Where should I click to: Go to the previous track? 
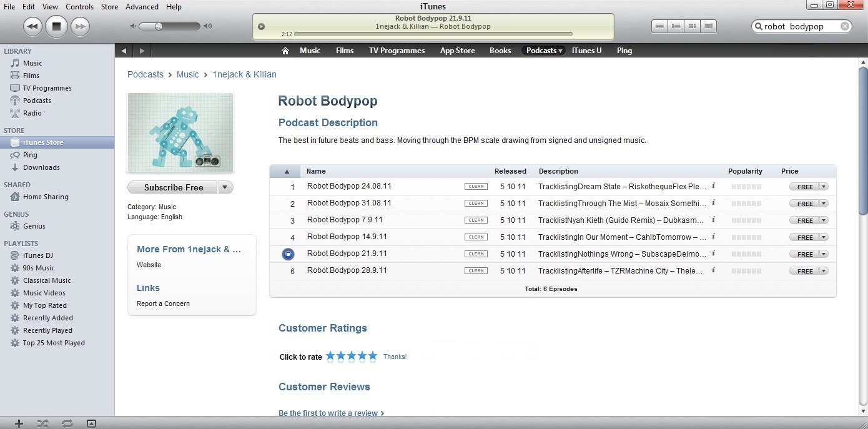[x=33, y=26]
